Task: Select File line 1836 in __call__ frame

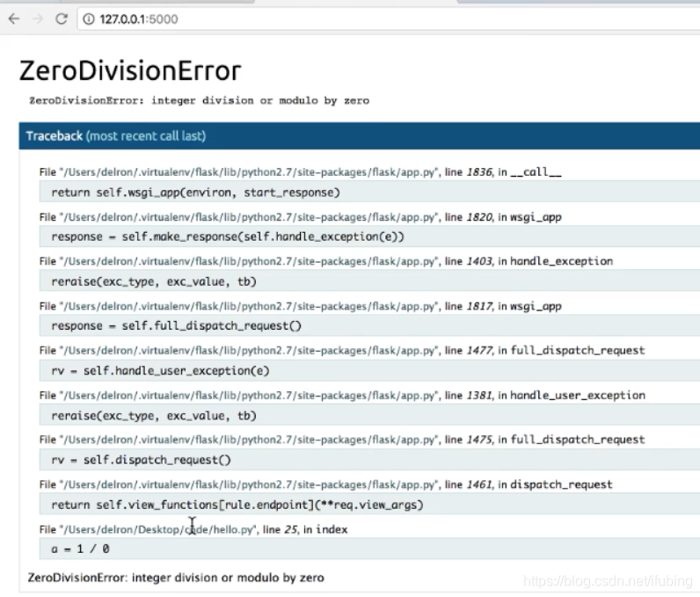Action: pos(300,172)
